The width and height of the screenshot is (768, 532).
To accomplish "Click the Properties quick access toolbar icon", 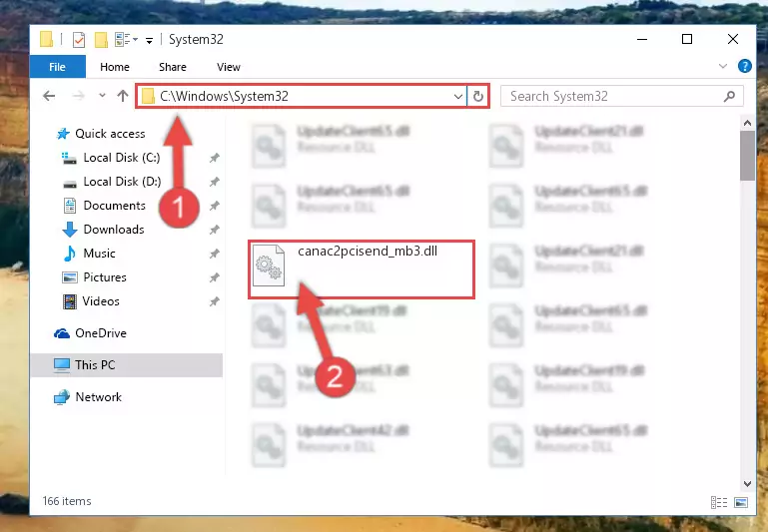I will [x=78, y=39].
